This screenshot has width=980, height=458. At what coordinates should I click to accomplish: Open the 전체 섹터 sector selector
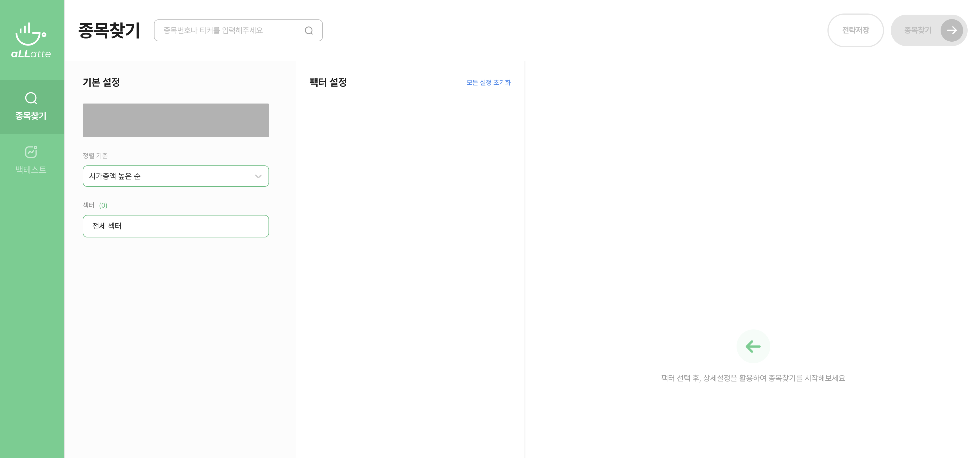[175, 226]
